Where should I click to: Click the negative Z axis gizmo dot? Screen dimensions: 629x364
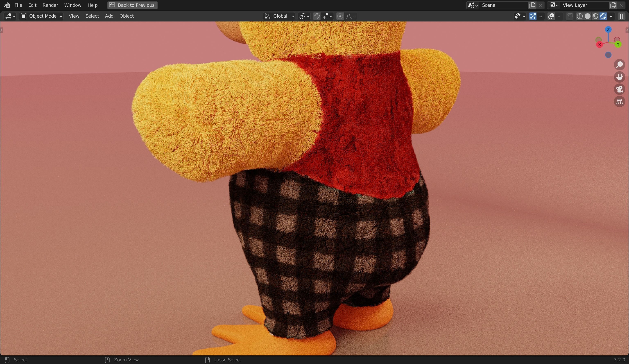(x=608, y=55)
